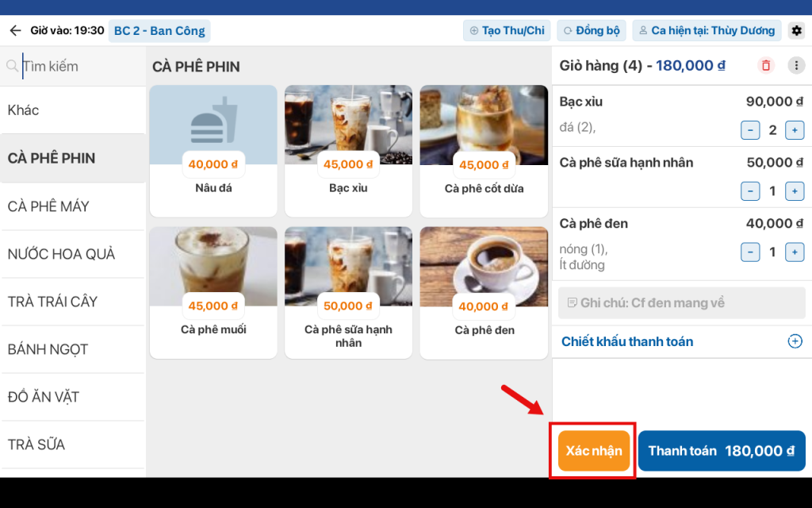Viewport: 812px width, 508px height.
Task: Increase Bạc xỉu quantity with plus
Action: (x=795, y=130)
